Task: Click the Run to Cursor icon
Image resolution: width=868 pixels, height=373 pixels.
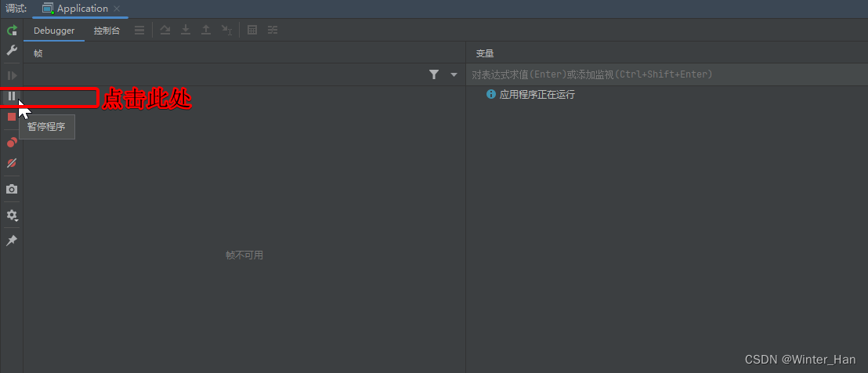Action: point(226,30)
